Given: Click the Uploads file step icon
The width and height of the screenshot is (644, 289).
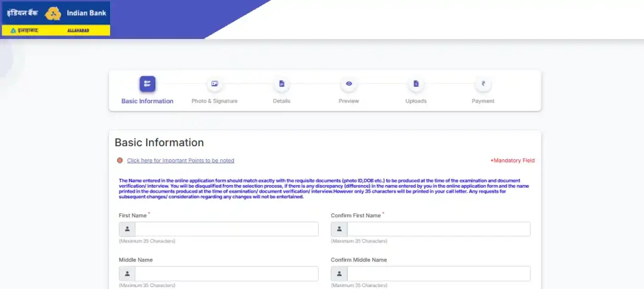Looking at the screenshot, I should (x=416, y=84).
